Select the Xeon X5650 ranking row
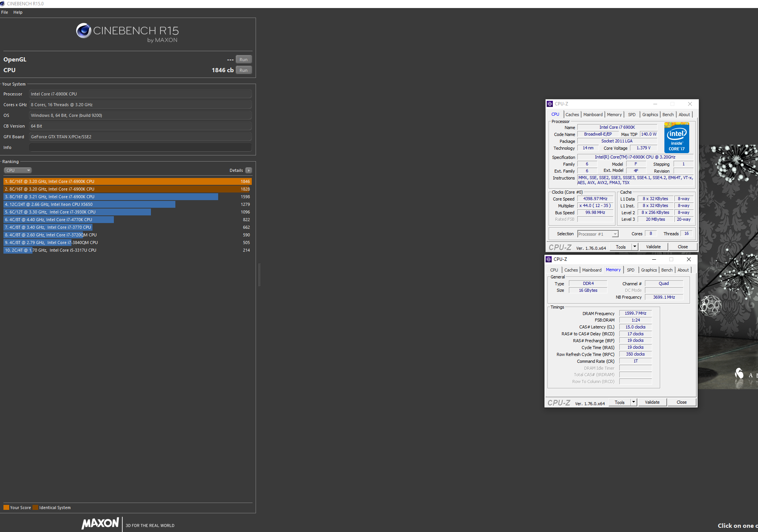 click(x=128, y=204)
